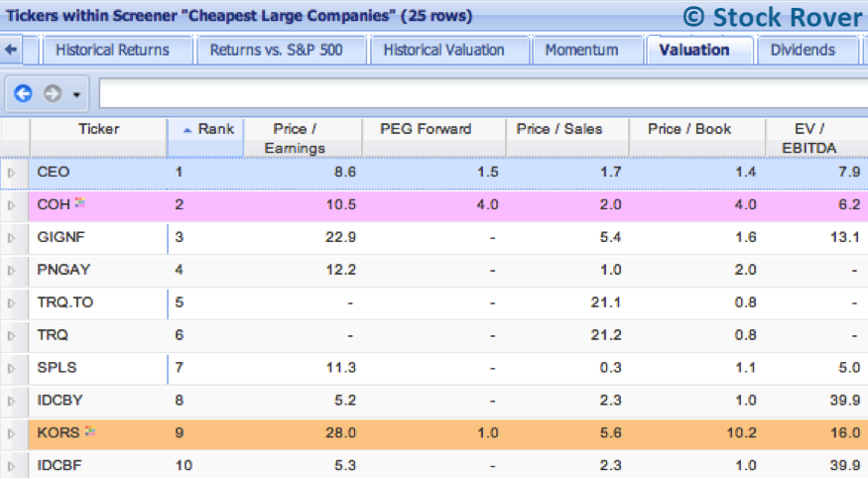Screen dimensions: 868x479
Task: Open the Historical Returns tab
Action: click(112, 51)
